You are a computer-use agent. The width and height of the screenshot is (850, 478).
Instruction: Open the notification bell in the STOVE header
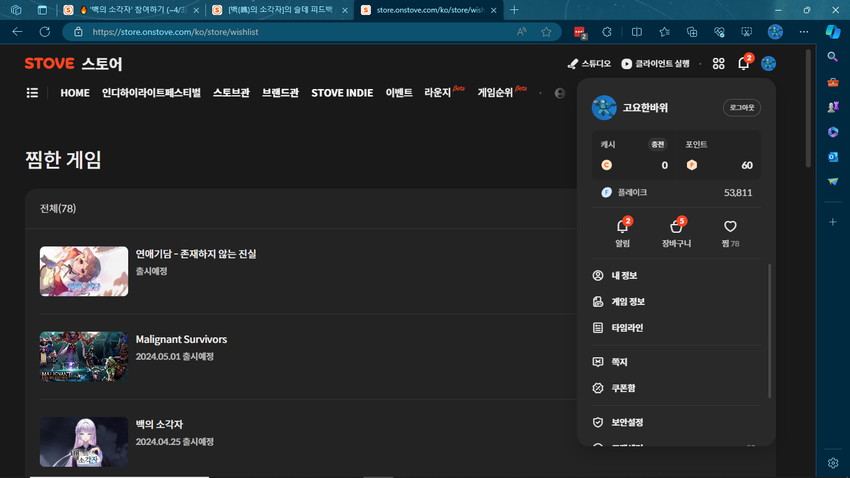[744, 63]
